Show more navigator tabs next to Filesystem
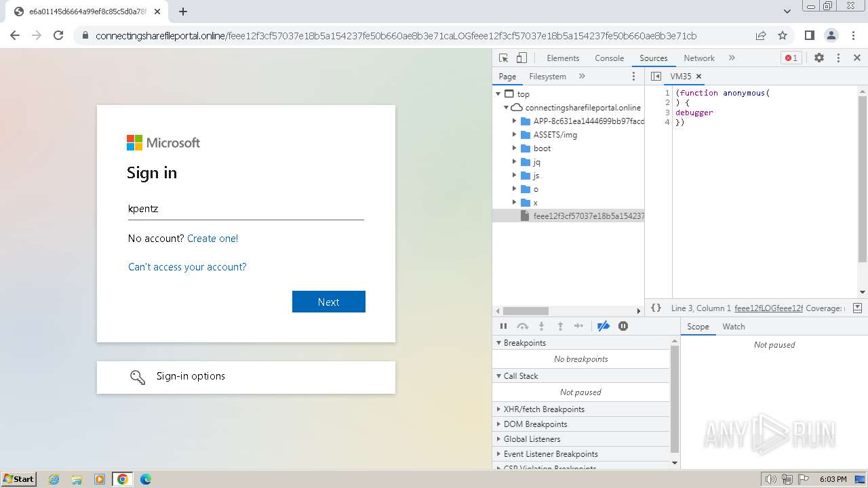This screenshot has width=868, height=488. click(x=582, y=77)
